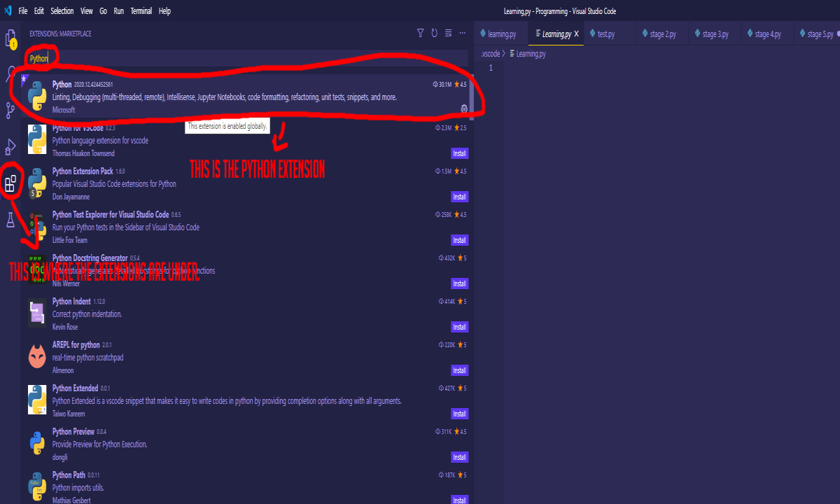Switch to the stage 2.py tab

pyautogui.click(x=663, y=34)
